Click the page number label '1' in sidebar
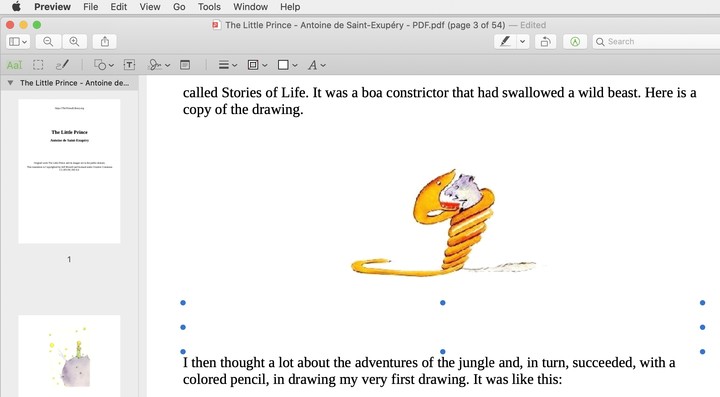This screenshot has width=720, height=397. (x=69, y=260)
